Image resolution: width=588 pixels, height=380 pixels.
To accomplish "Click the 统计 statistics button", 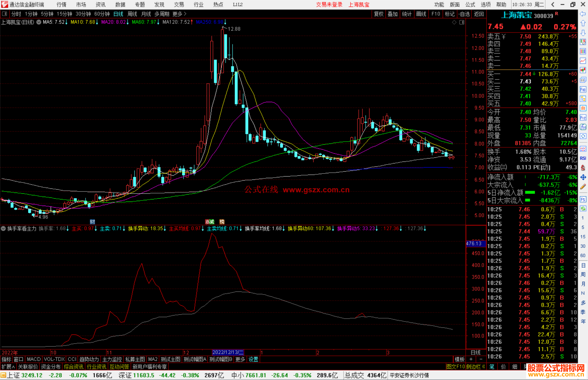I will pos(407,14).
